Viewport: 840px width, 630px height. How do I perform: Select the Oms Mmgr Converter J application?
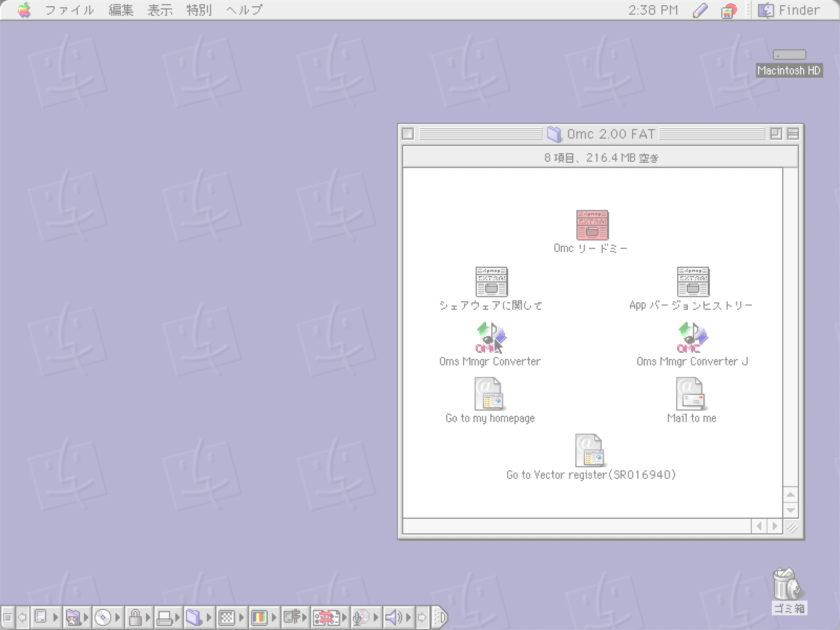(x=692, y=338)
